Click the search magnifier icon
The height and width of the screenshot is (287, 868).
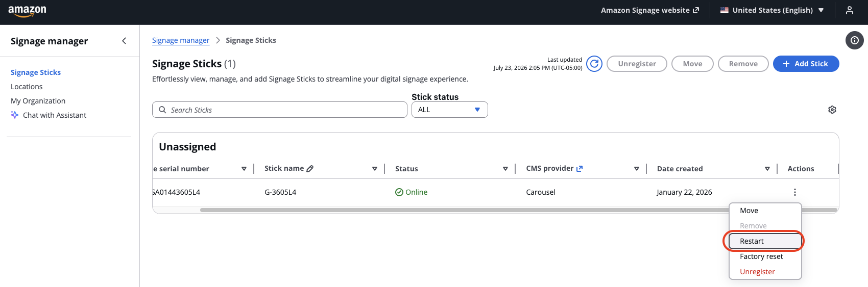point(162,110)
